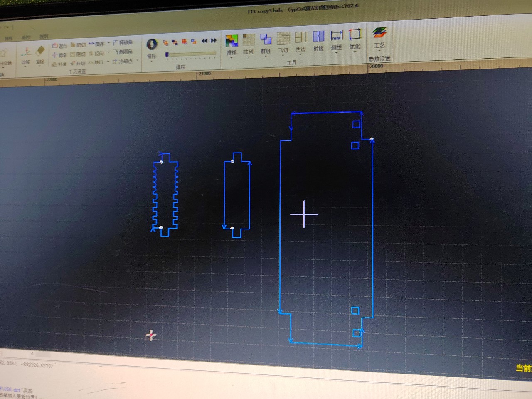Viewport: 532px width, 399px height.
Task: Click the 补偿 compensation button
Action: click(x=59, y=64)
